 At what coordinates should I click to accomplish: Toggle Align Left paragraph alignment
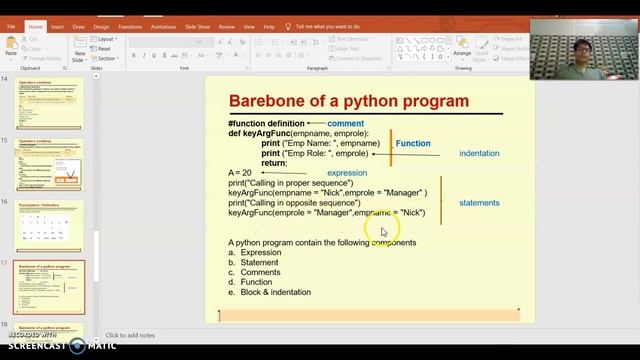[x=258, y=55]
